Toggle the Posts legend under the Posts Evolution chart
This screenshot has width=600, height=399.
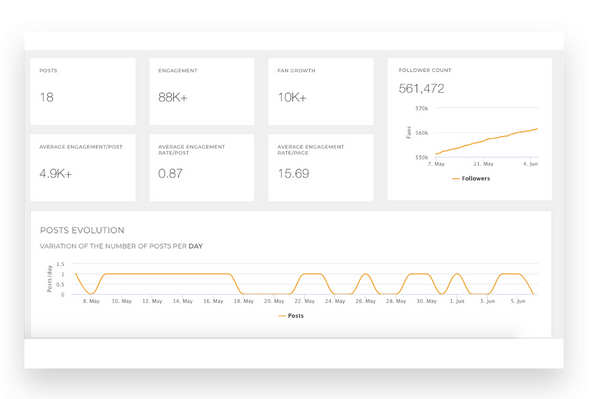click(291, 316)
